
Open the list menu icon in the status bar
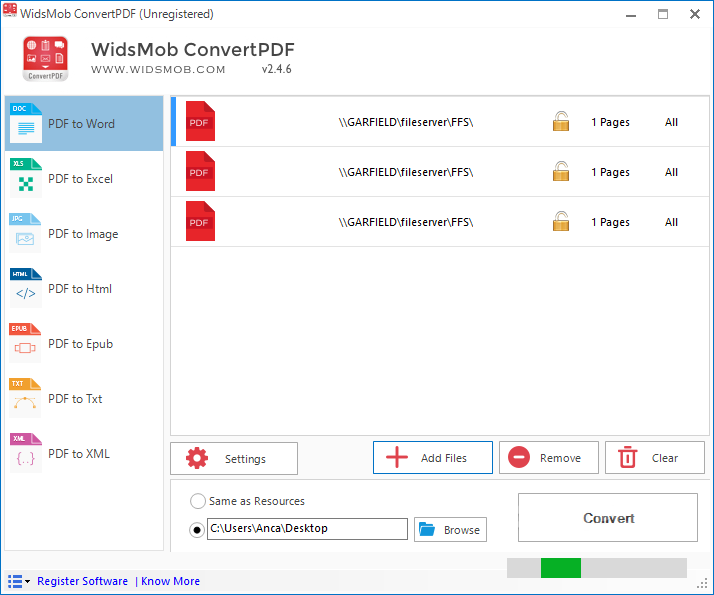[19, 581]
